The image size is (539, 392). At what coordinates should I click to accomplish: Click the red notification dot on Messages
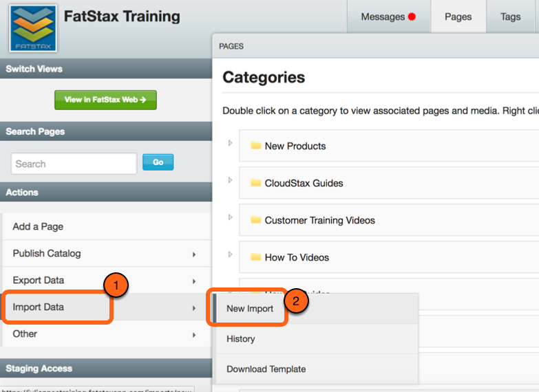point(412,17)
